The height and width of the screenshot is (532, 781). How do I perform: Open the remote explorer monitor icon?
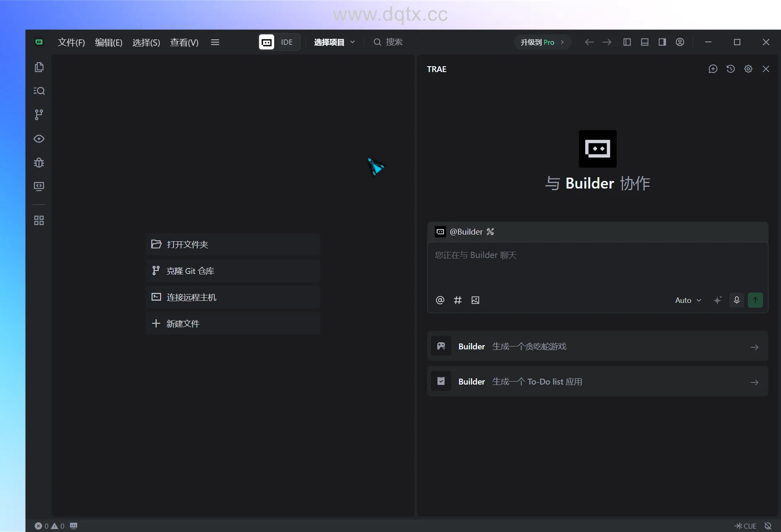39,186
